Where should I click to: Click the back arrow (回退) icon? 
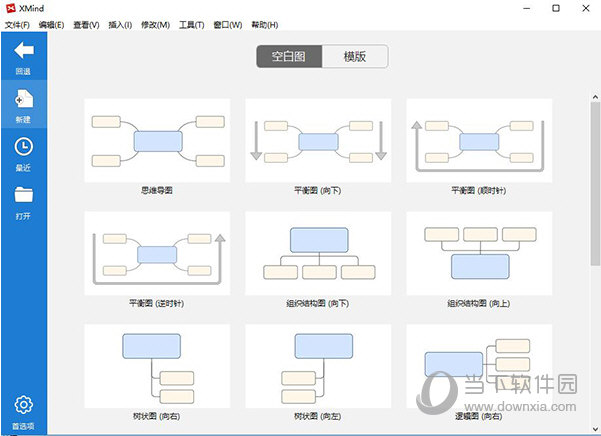pos(24,50)
